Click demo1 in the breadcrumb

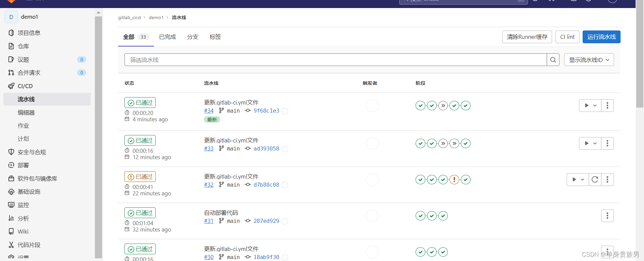156,17
